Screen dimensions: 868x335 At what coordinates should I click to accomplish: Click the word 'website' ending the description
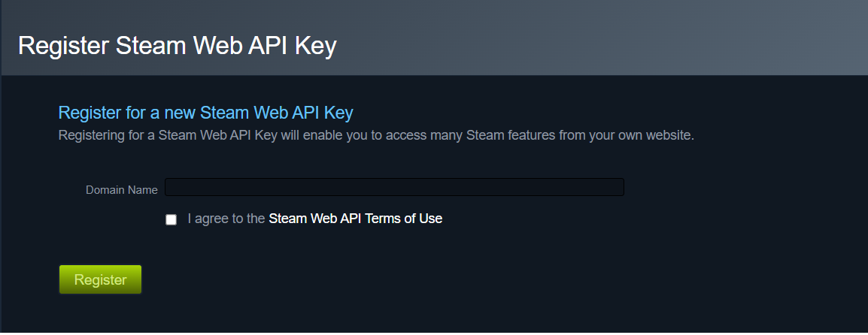(x=666, y=136)
